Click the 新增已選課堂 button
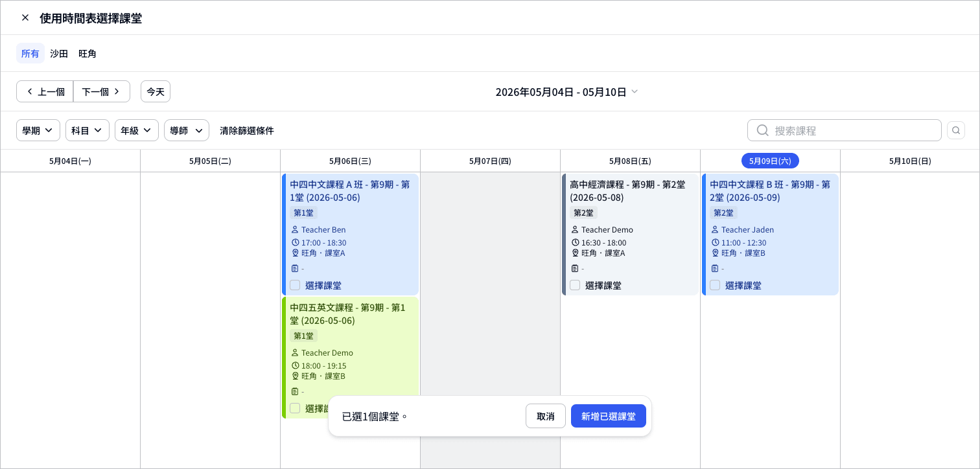 609,416
